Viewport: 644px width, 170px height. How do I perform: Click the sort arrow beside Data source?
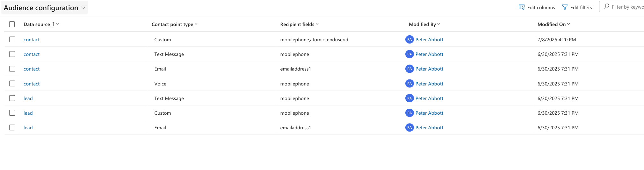[54, 24]
